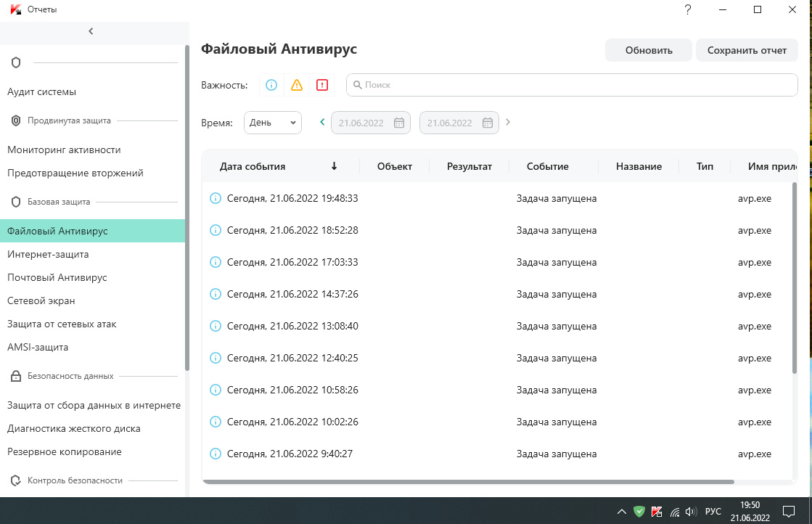Screen dimensions: 812x524
Task: Click Задача запущена in the 17:03:33 row
Action: pos(556,263)
